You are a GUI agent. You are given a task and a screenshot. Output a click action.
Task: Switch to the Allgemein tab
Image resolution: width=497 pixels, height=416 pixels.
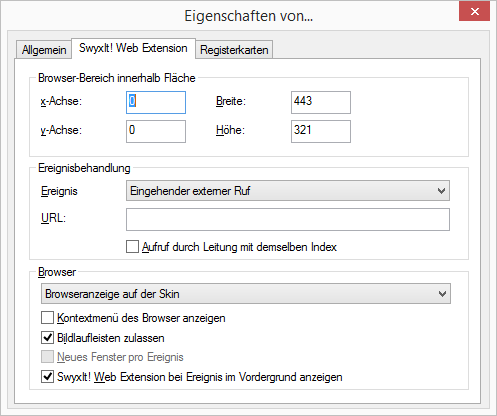44,50
